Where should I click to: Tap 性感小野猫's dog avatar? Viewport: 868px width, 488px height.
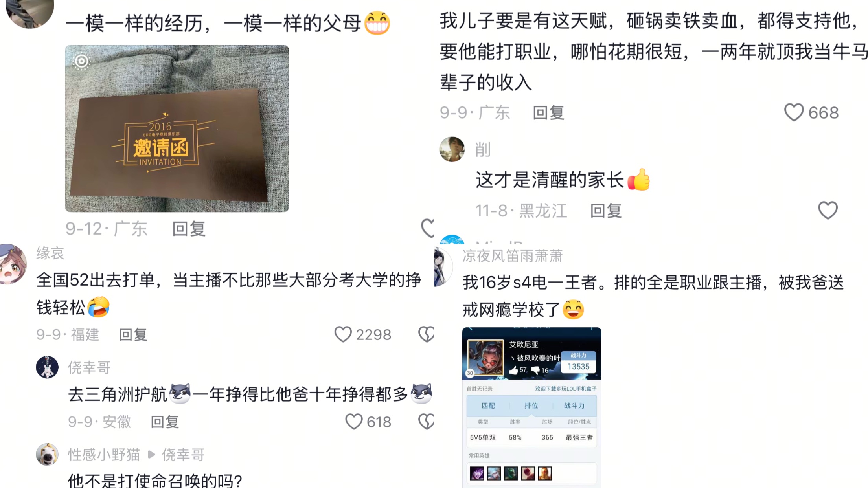pyautogui.click(x=47, y=455)
